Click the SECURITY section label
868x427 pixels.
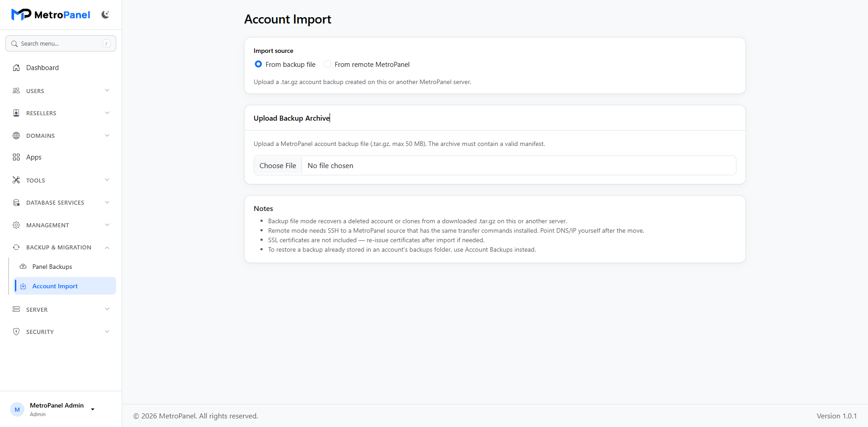tap(40, 332)
